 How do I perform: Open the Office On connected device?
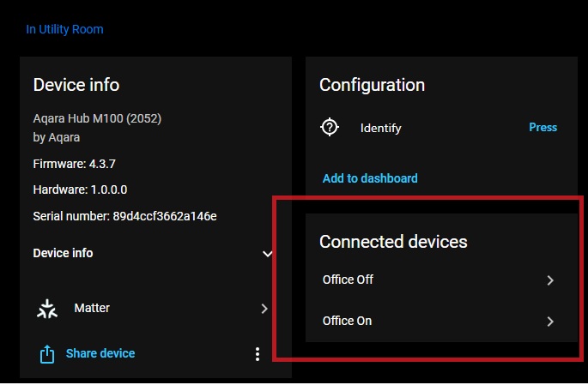point(347,321)
